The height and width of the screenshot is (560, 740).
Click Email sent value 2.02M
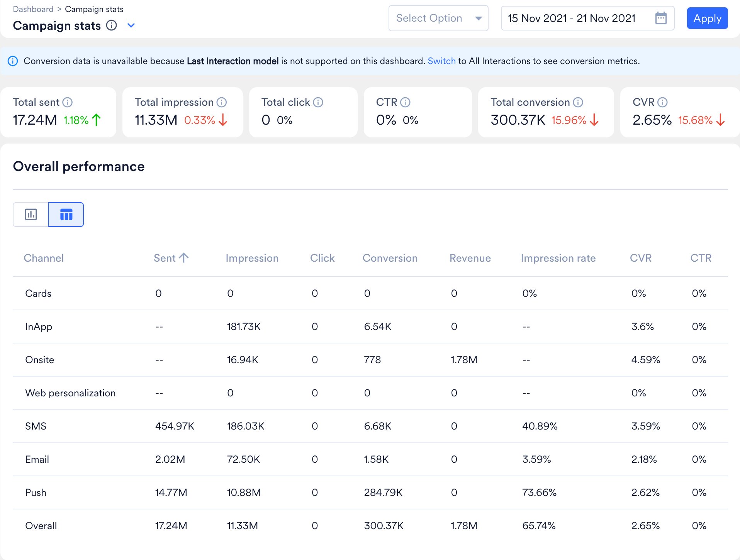170,459
